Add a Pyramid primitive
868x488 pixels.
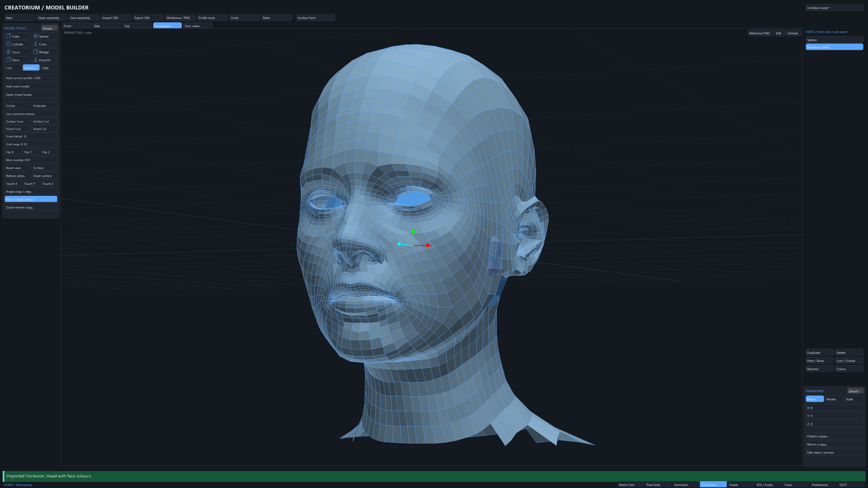click(x=45, y=60)
